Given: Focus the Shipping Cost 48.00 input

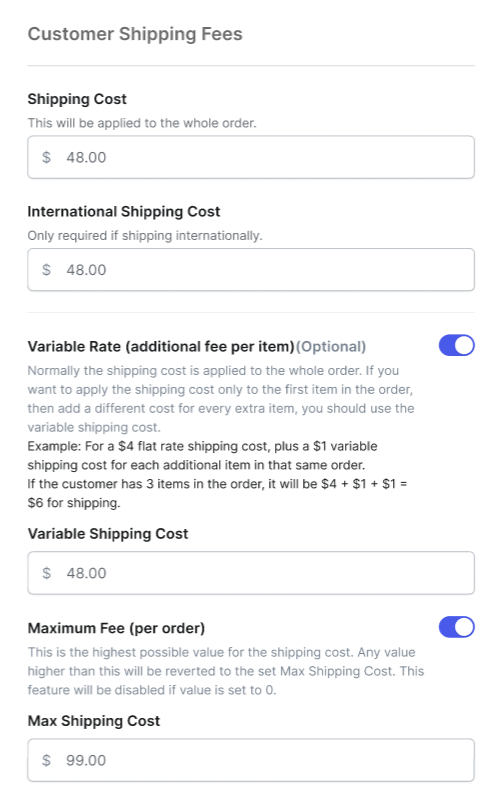Looking at the screenshot, I should [251, 157].
